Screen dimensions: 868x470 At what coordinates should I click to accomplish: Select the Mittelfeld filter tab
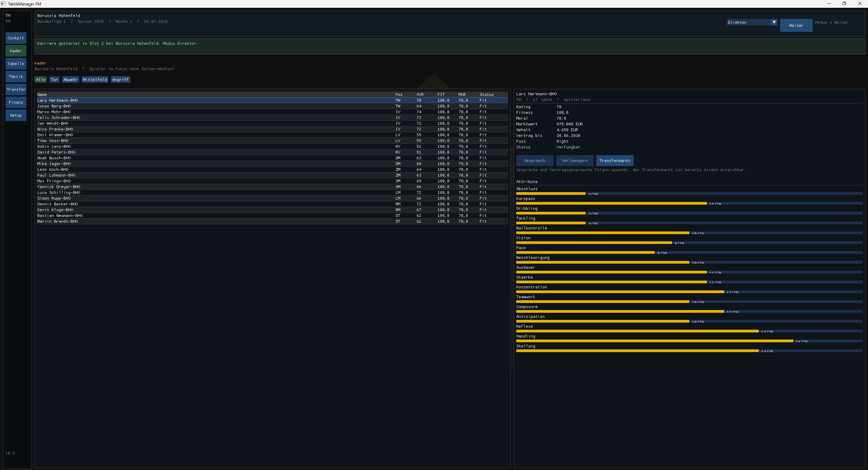(x=95, y=80)
